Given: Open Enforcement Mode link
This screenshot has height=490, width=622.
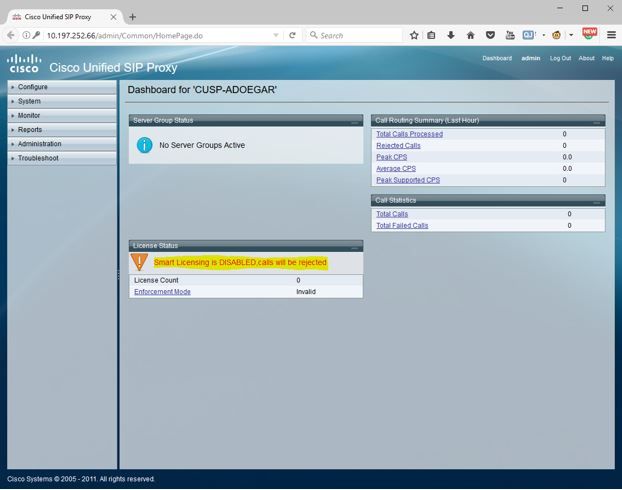Looking at the screenshot, I should pyautogui.click(x=162, y=292).
